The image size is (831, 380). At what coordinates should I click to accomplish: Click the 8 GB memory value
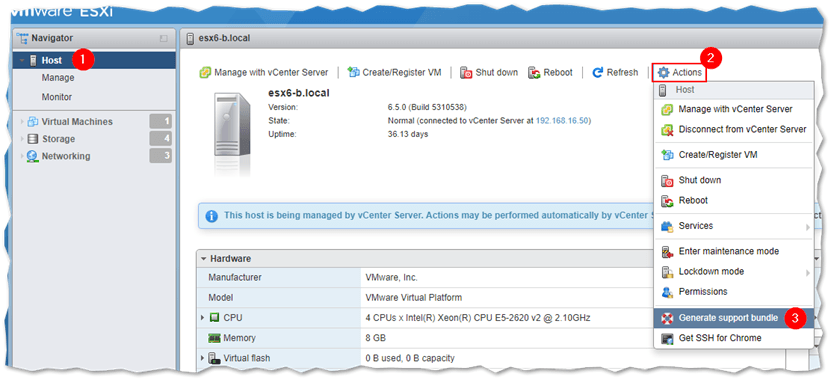376,338
